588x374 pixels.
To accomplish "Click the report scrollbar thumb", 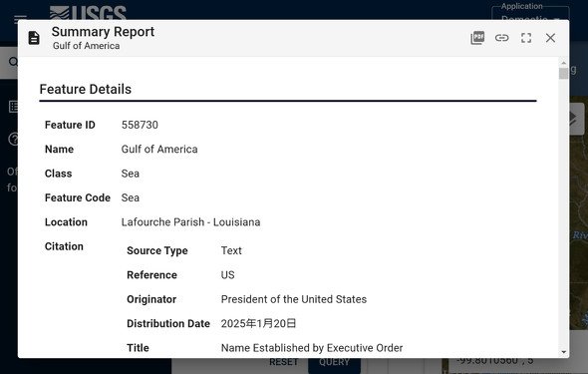I will 564,74.
